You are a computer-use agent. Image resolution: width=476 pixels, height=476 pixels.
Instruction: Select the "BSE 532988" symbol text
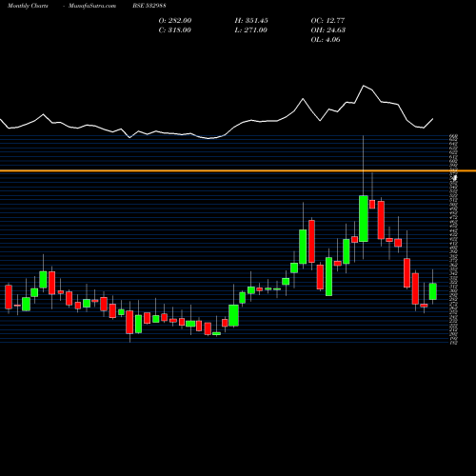pyautogui.click(x=149, y=6)
